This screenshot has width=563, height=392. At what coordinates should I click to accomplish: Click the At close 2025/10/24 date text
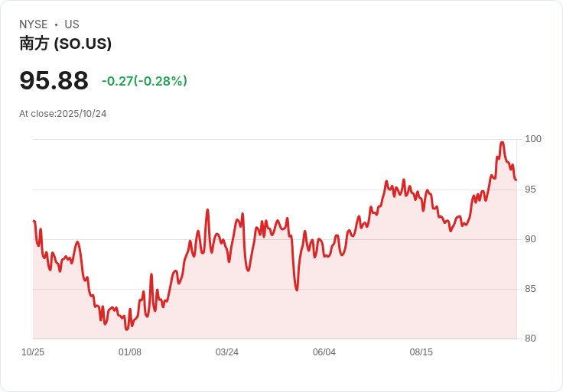[63, 114]
